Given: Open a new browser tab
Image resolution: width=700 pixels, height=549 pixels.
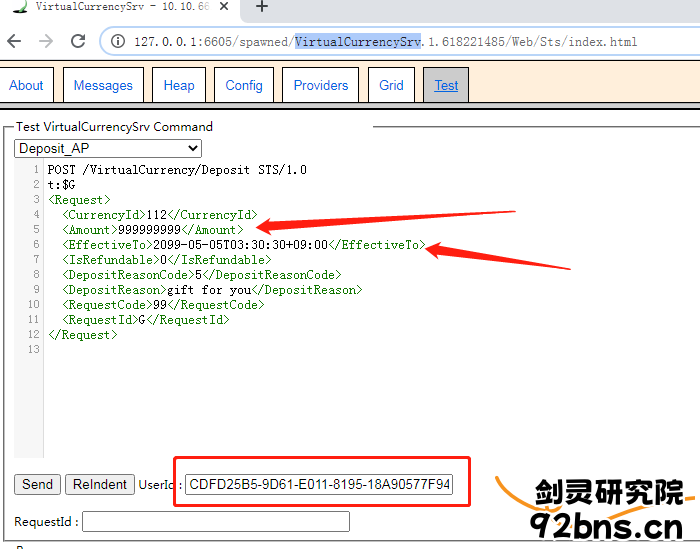Looking at the screenshot, I should (262, 6).
